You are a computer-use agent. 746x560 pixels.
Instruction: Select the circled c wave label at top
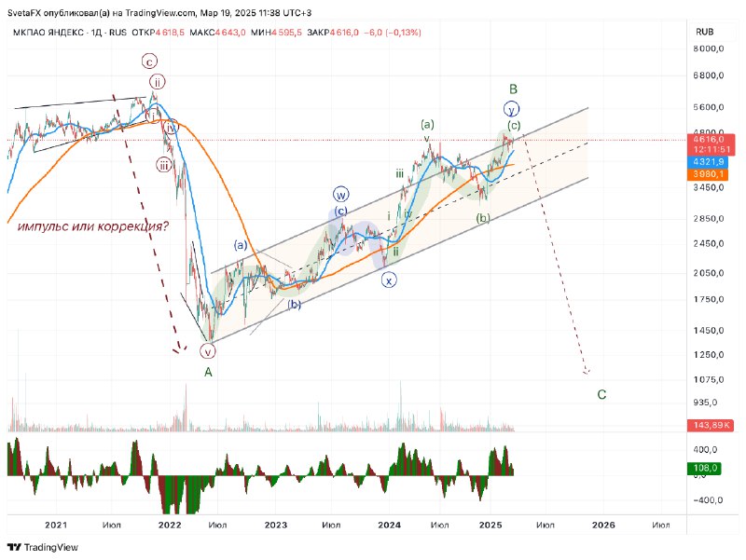tap(149, 61)
